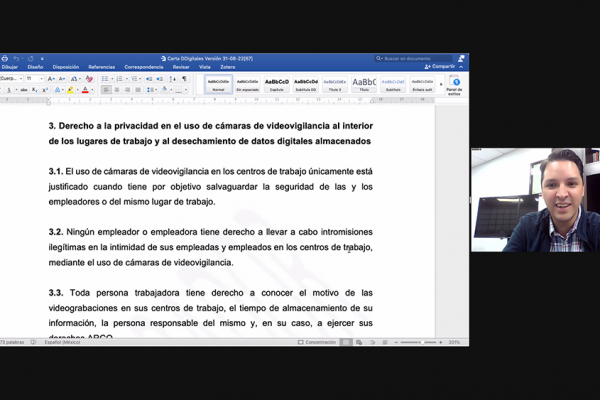
Task: Apply numbered list
Action: point(119,79)
